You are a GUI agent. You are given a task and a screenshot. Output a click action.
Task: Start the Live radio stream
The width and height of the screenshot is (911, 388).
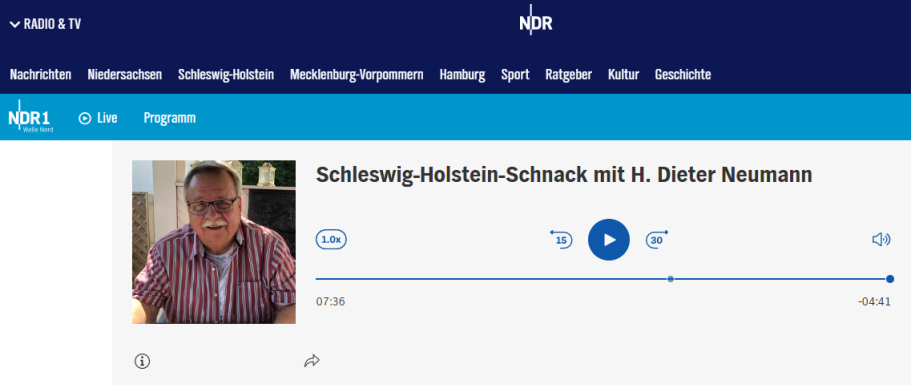[x=98, y=118]
